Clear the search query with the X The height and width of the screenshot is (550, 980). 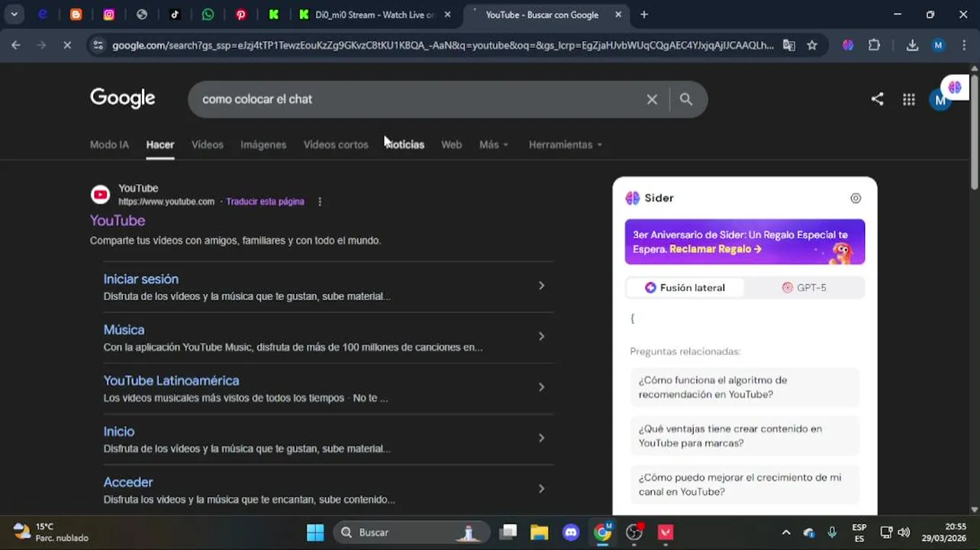click(x=652, y=99)
